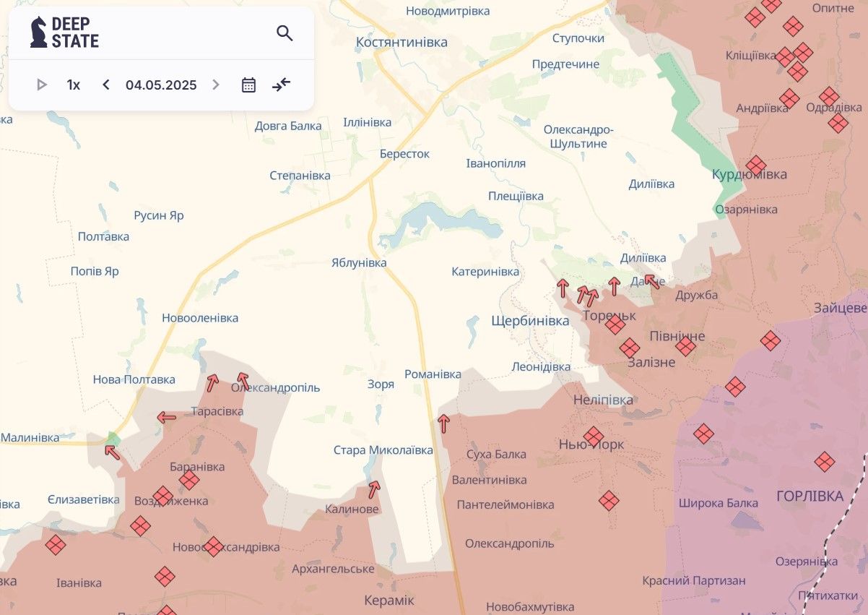Click the attack arrow near Романівка
Screen dimensions: 868x615
[443, 423]
